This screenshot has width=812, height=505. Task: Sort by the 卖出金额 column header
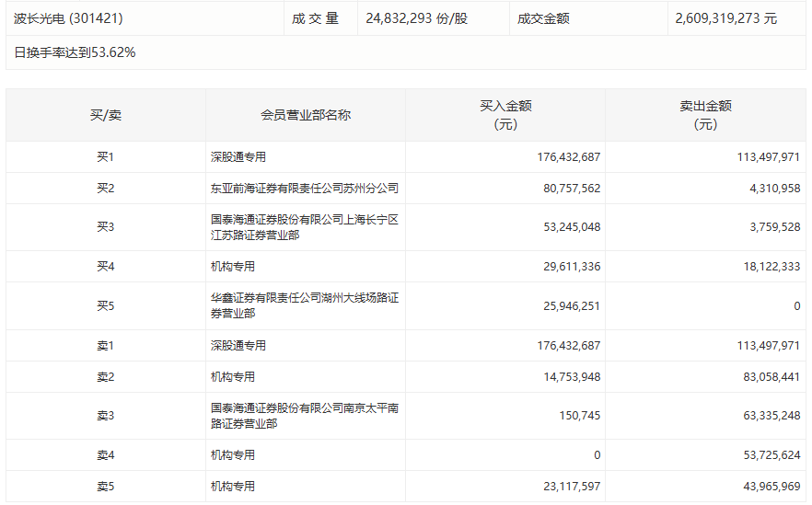(x=705, y=115)
